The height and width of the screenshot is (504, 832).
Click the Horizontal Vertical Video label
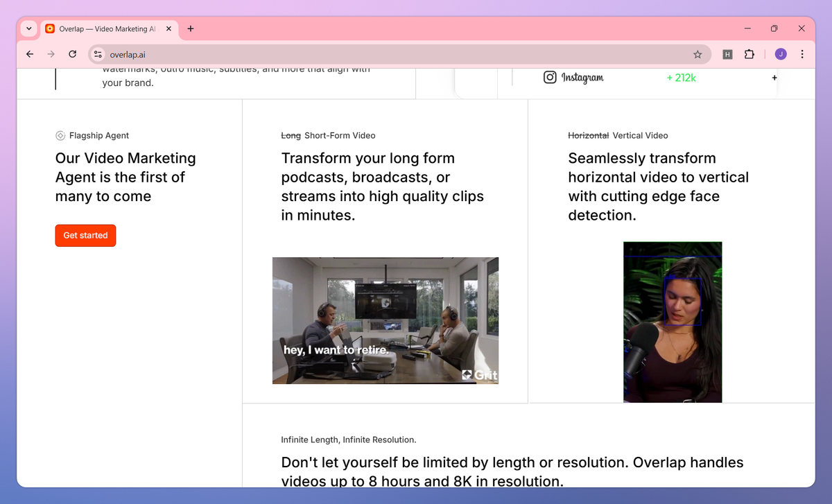click(x=618, y=136)
